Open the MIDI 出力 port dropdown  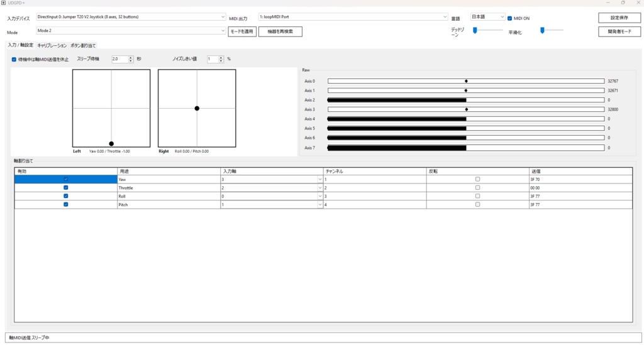point(353,17)
